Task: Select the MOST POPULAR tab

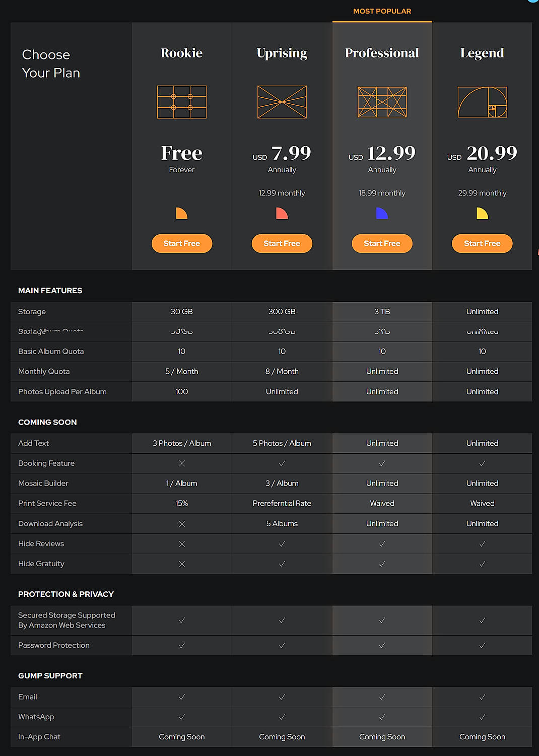Action: (382, 11)
